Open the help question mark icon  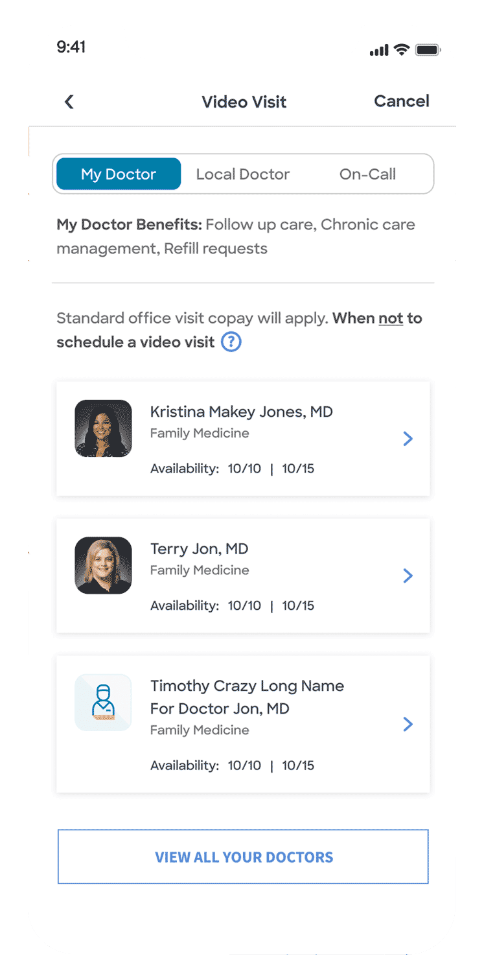[231, 342]
